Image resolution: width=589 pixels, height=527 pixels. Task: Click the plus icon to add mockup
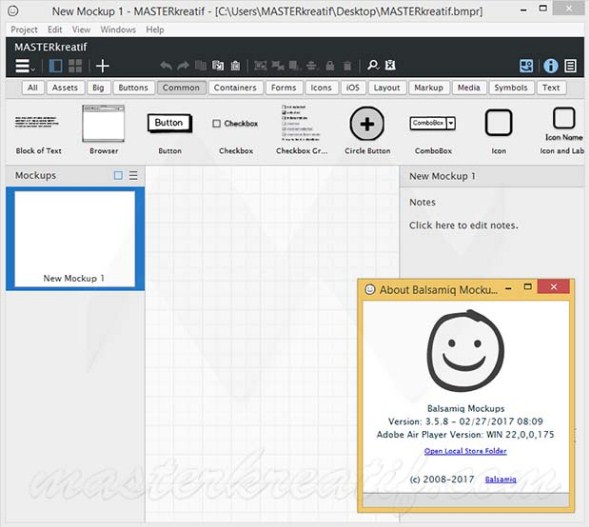(102, 66)
